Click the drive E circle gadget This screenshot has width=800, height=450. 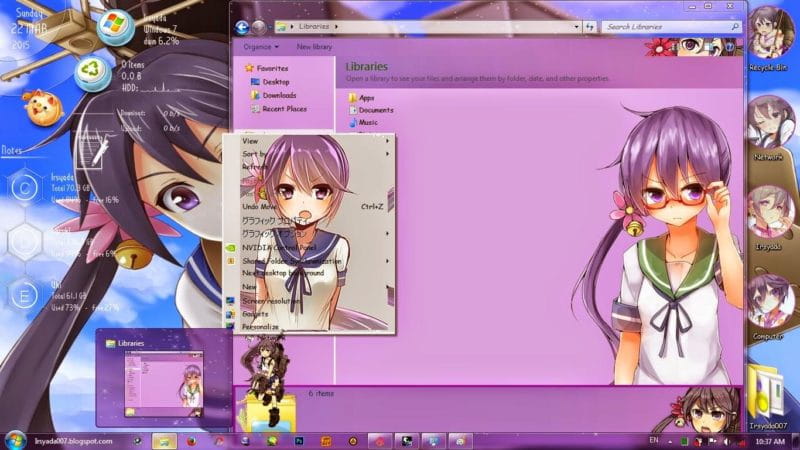click(24, 295)
